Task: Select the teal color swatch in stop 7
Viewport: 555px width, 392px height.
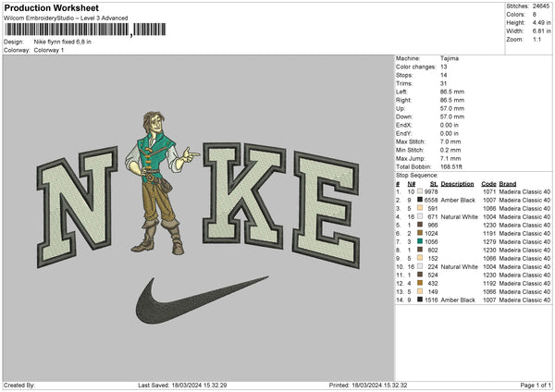Action: [422, 240]
